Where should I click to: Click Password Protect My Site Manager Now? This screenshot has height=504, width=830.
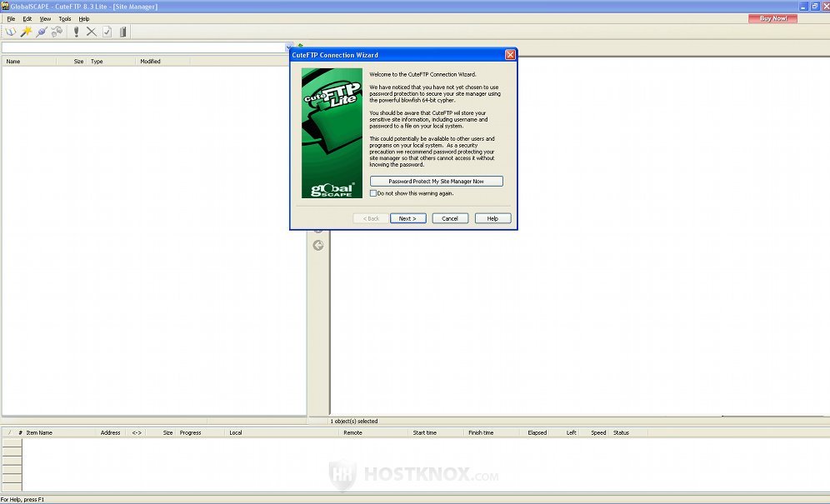436,181
